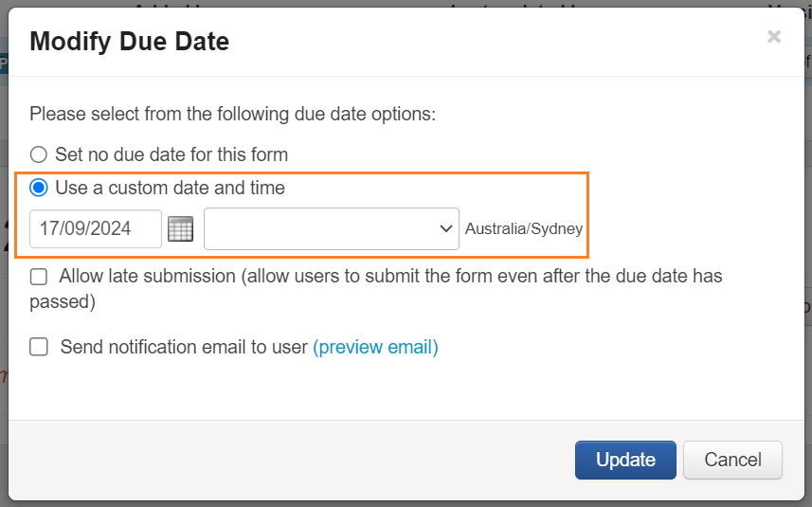This screenshot has width=812, height=507.
Task: Open the calendar date picker icon
Action: pyautogui.click(x=180, y=228)
